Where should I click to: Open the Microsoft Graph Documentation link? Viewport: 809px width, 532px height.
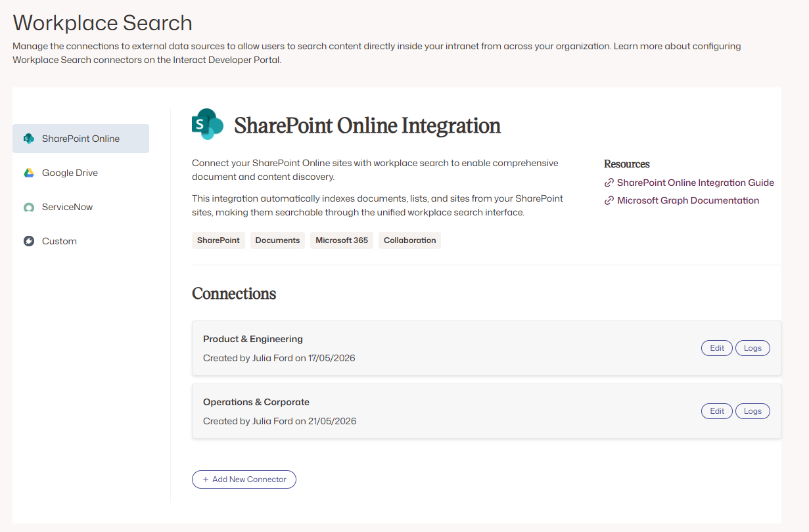[688, 200]
